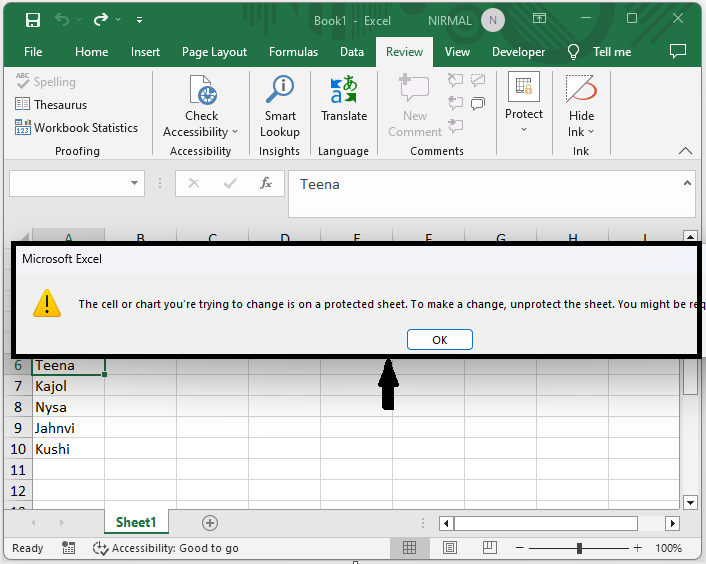Image resolution: width=706 pixels, height=564 pixels.
Task: Switch to Page Layout view icon
Action: [450, 548]
